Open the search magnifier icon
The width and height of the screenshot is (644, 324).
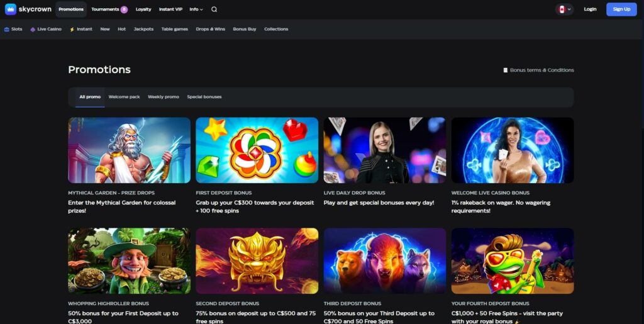[214, 9]
